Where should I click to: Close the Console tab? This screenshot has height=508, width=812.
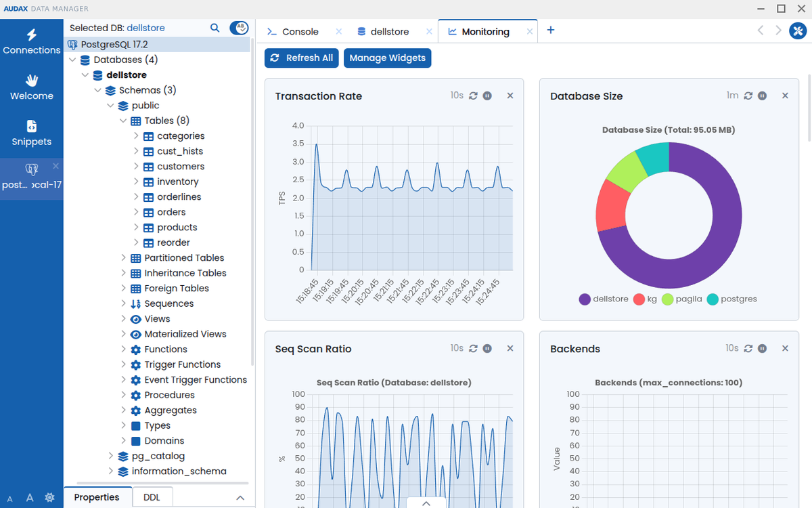click(339, 31)
